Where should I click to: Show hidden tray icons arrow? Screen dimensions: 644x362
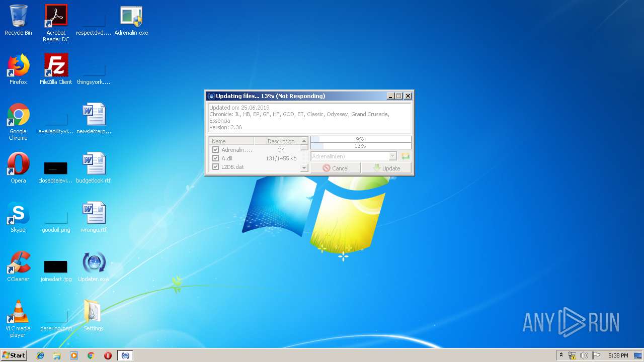pos(561,355)
